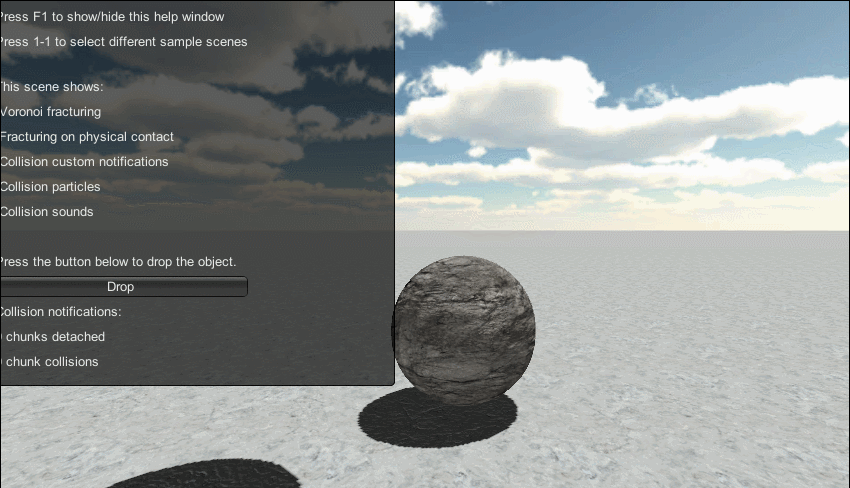This screenshot has height=488, width=850.
Task: Select the 'Collision notifications:' label
Action: click(x=61, y=312)
